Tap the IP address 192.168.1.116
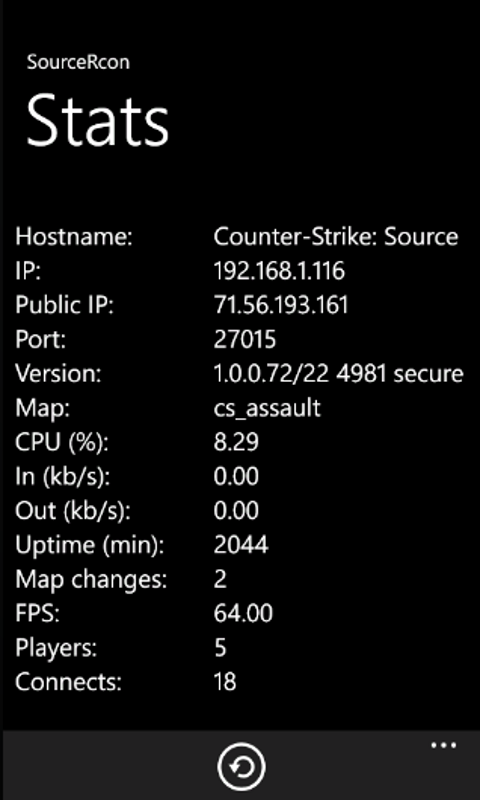The image size is (480, 800). [x=279, y=271]
